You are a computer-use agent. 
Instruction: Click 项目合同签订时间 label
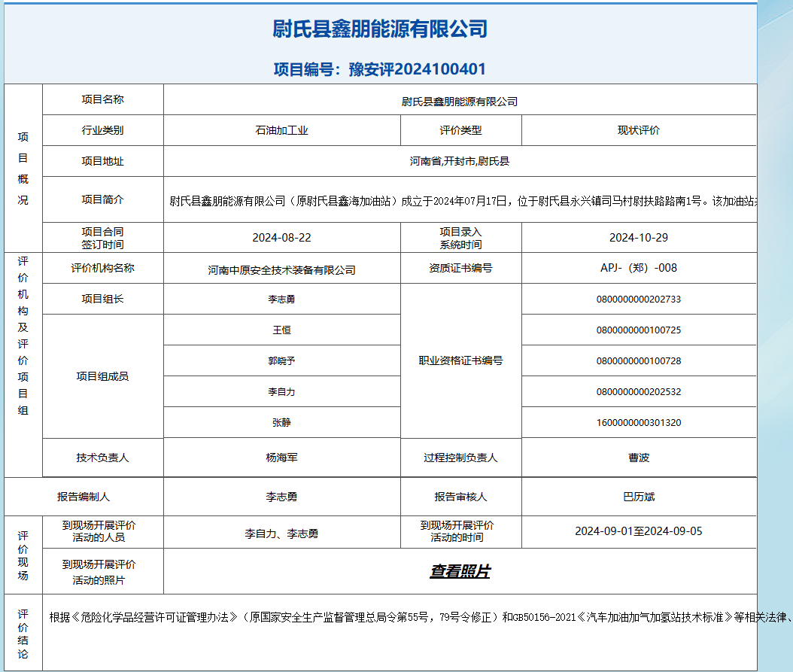click(x=102, y=238)
